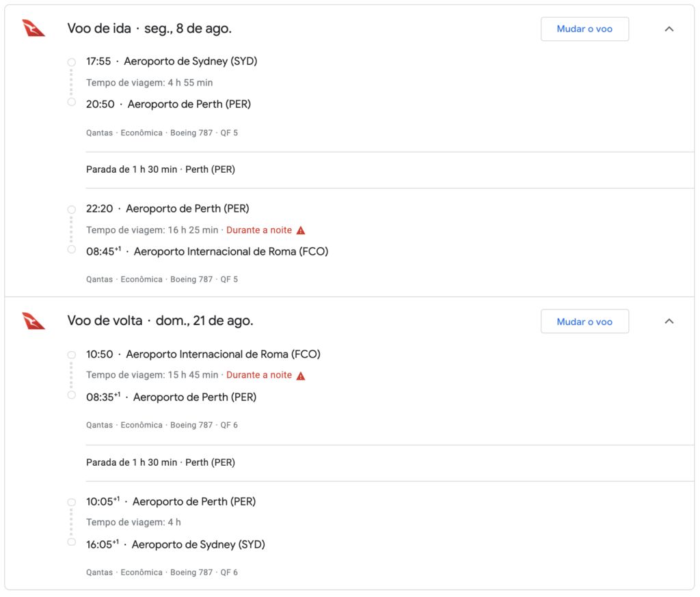Change the return flight with Mudar o voo
Image resolution: width=700 pixels, height=597 pixels.
click(x=584, y=321)
